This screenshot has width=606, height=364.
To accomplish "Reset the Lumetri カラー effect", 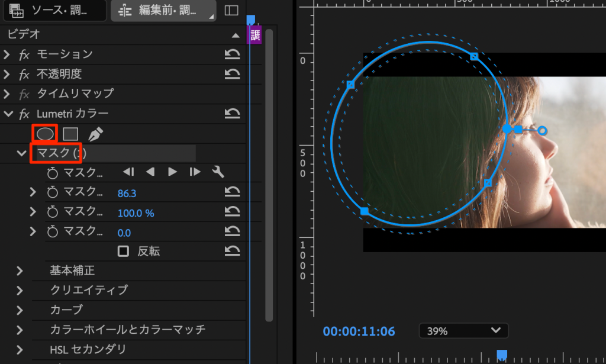I will (232, 114).
